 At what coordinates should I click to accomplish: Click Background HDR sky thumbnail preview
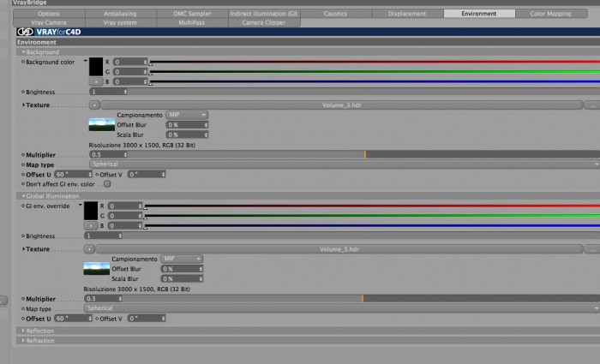coord(102,125)
